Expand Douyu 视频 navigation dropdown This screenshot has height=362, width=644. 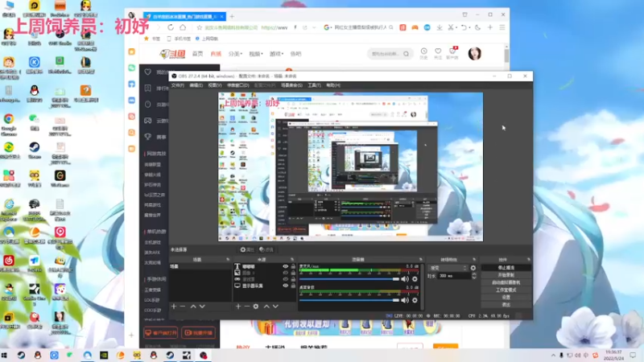(x=256, y=54)
